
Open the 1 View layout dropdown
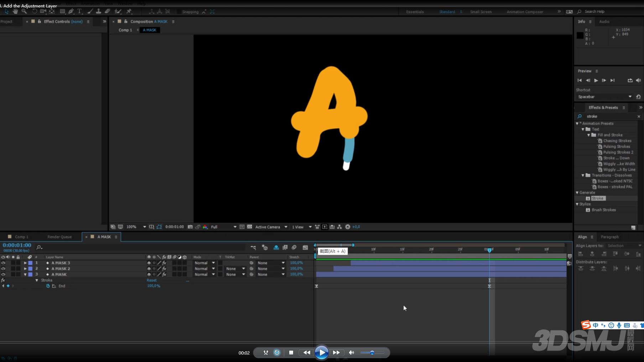coord(302,227)
